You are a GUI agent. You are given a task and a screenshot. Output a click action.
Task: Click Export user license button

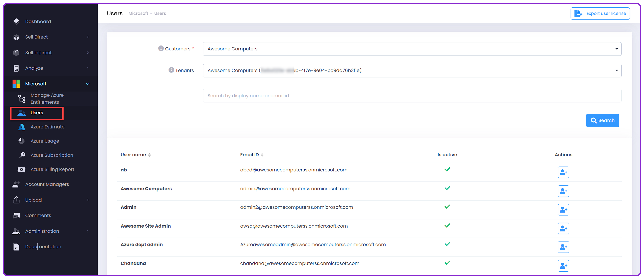600,13
